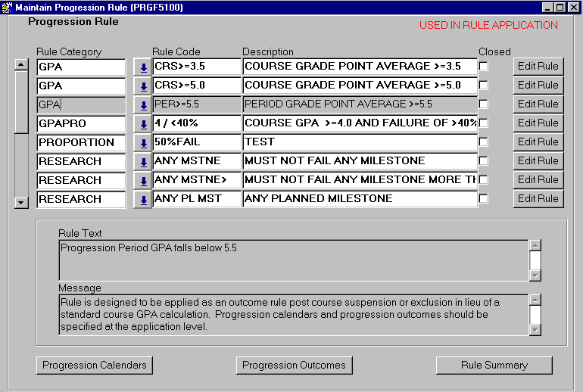Viewport: 583px width, 392px height.
Task: Click Edit Rule for the GPAPRO row
Action: pos(538,123)
